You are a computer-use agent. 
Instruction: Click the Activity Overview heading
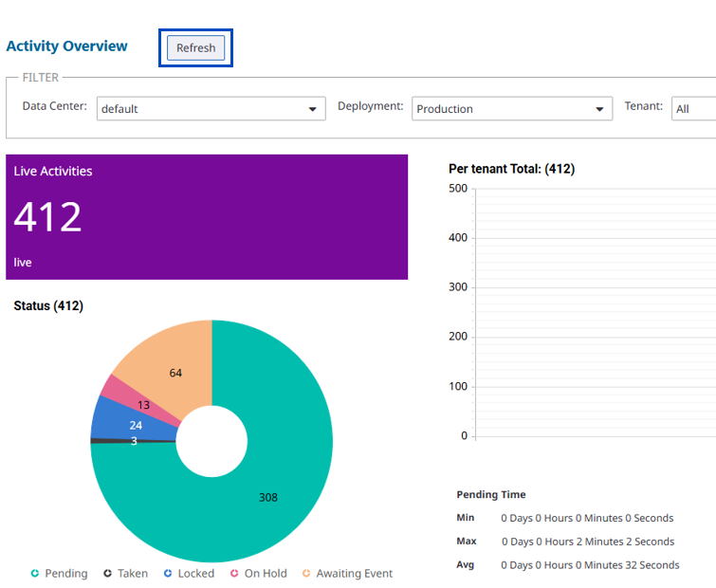[66, 46]
